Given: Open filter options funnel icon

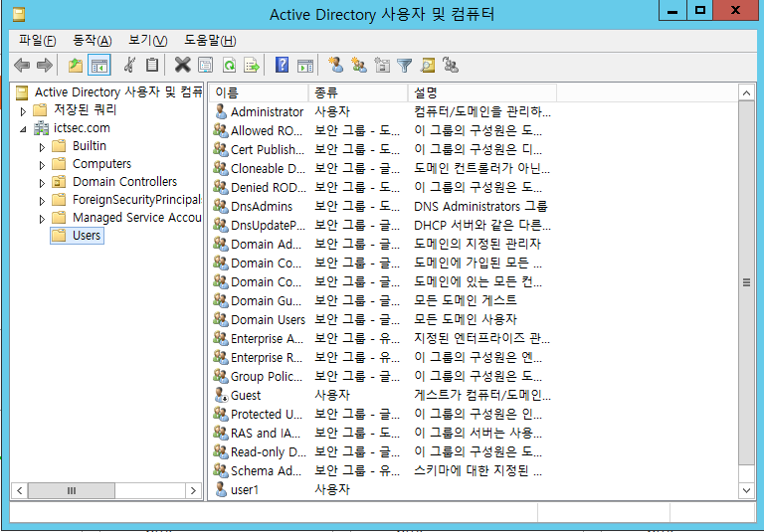Looking at the screenshot, I should tap(405, 65).
